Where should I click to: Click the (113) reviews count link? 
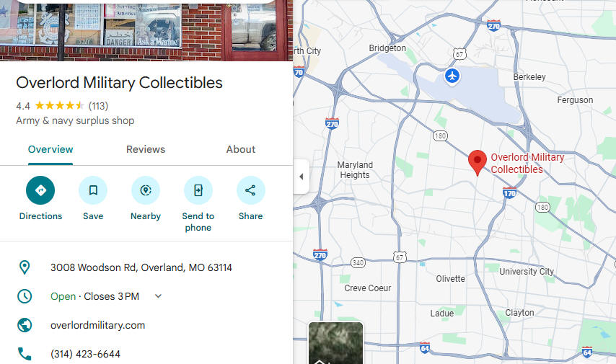click(98, 106)
